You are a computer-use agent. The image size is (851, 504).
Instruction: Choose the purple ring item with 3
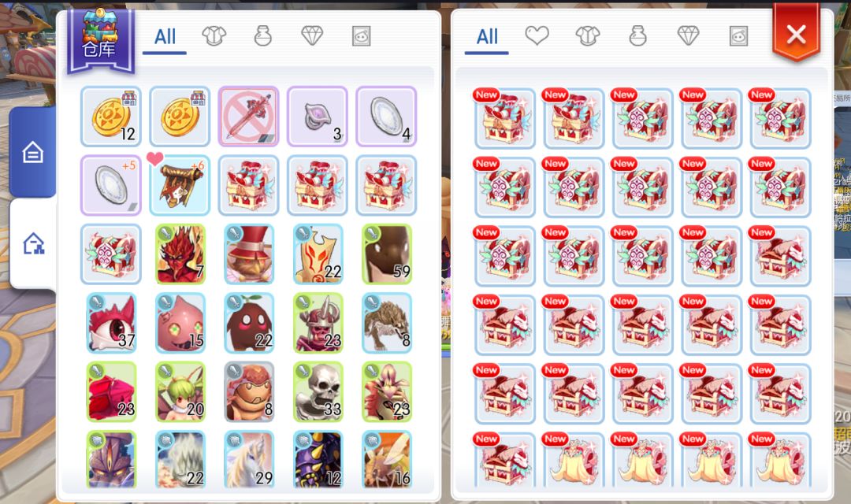(x=318, y=117)
